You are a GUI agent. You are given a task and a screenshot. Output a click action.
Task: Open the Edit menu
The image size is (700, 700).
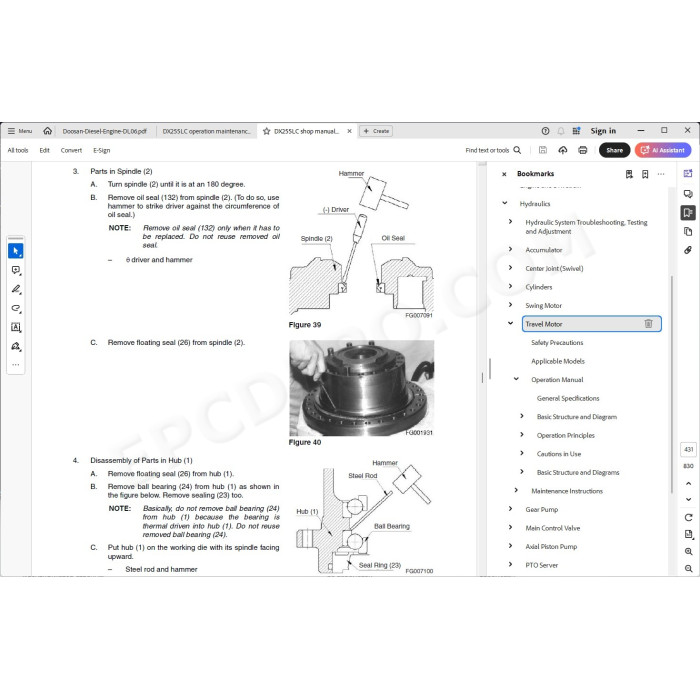pos(45,150)
